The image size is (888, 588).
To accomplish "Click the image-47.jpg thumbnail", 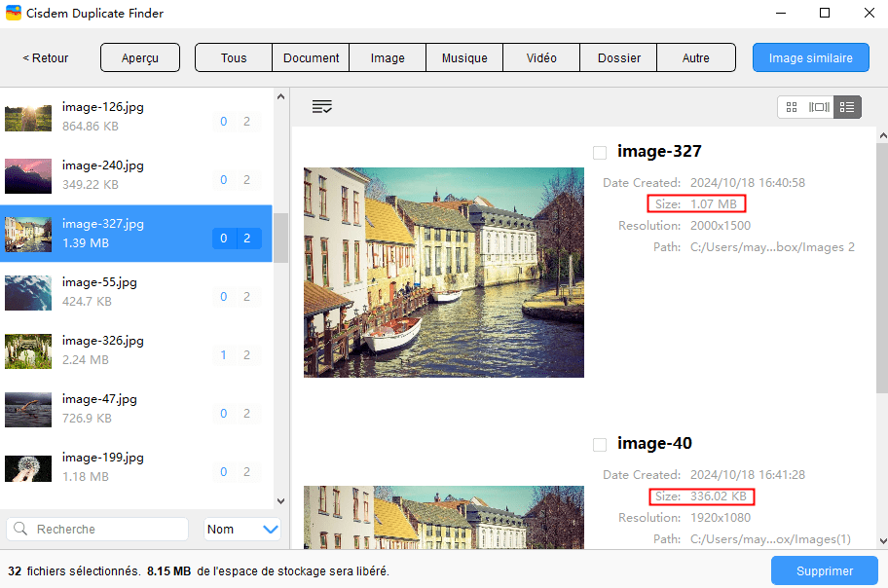I will [x=28, y=410].
